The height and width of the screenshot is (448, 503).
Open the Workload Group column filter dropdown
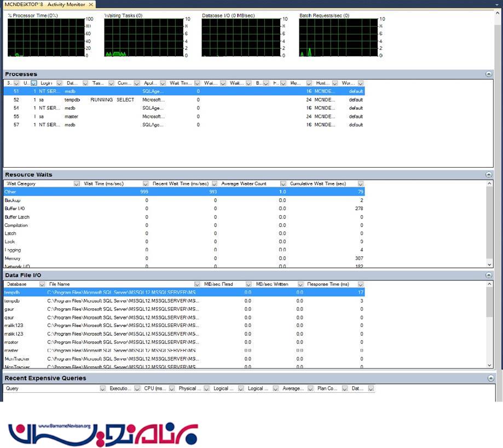click(x=361, y=83)
